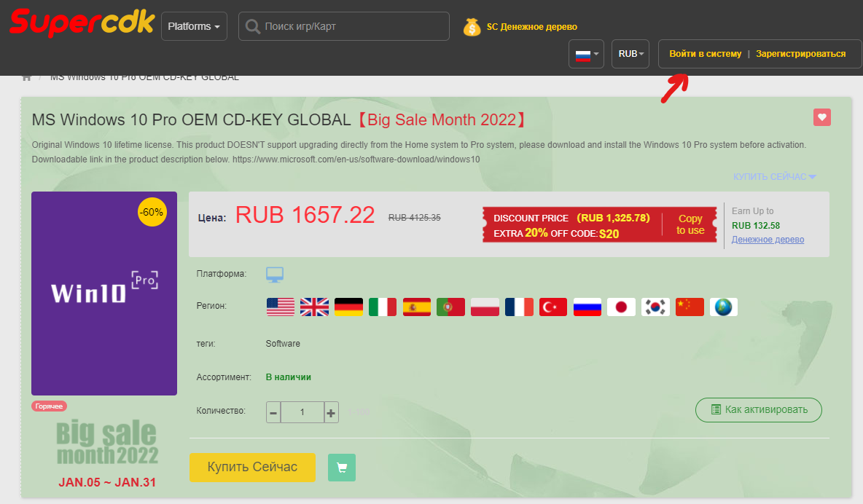Click the Горячее hot badge
This screenshot has height=504, width=863.
pos(49,406)
